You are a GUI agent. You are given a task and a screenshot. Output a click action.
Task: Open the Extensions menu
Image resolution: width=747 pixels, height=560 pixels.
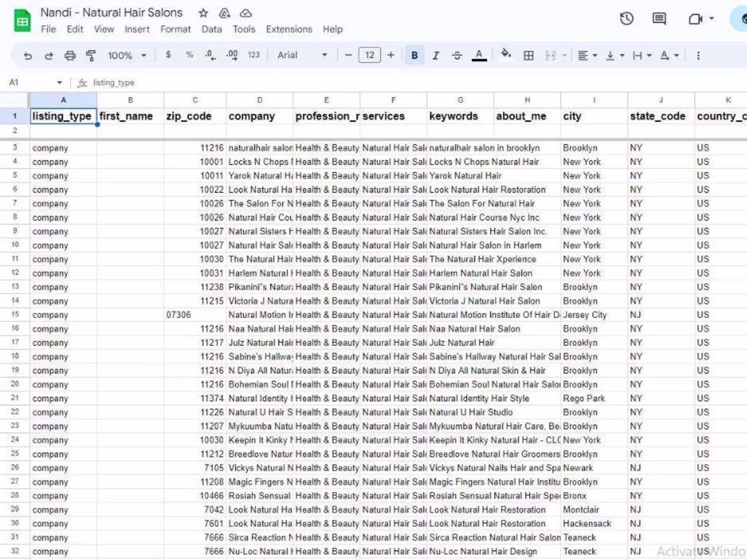click(289, 29)
